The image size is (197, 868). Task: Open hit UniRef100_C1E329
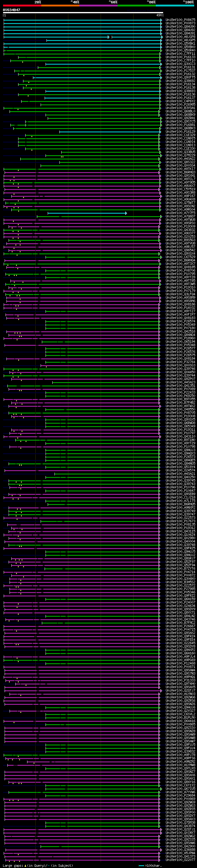tap(180, 135)
